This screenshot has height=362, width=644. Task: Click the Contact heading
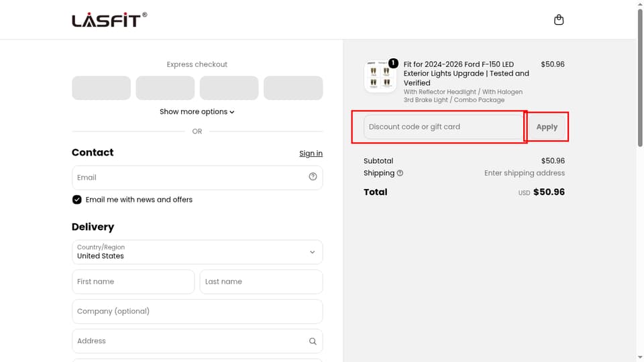pyautogui.click(x=93, y=152)
